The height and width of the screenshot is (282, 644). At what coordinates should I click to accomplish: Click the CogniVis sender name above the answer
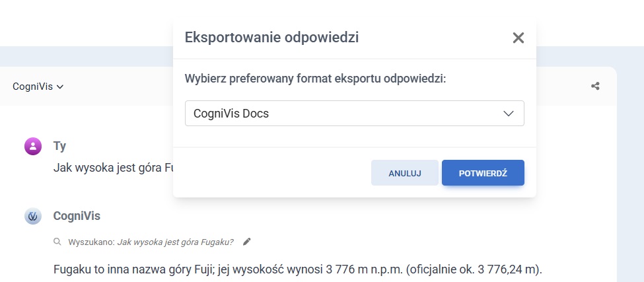coord(77,216)
